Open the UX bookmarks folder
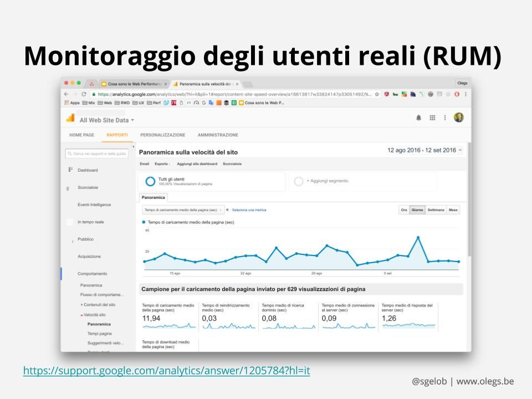 [139, 103]
